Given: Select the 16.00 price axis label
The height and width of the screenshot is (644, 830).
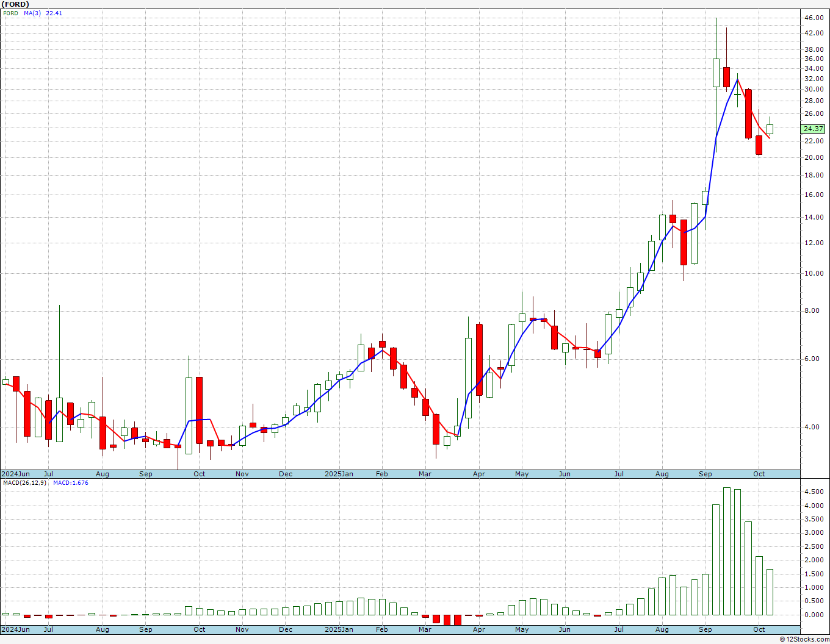Looking at the screenshot, I should (814, 195).
